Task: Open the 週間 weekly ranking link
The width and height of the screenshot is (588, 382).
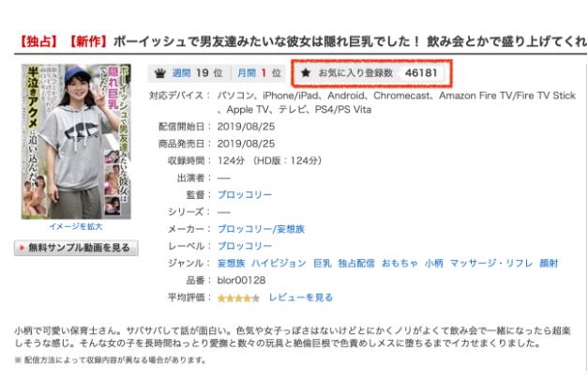Action: [182, 73]
